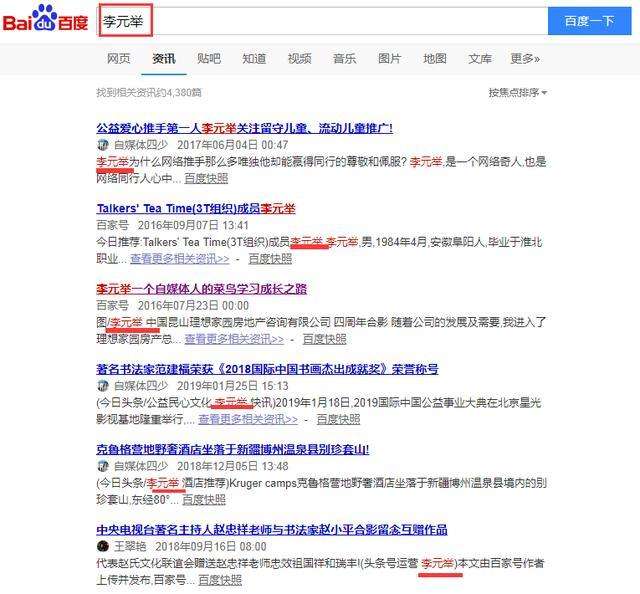Screen dimensions: 640x594
Task: Open the 知道 tab
Action: point(254,59)
